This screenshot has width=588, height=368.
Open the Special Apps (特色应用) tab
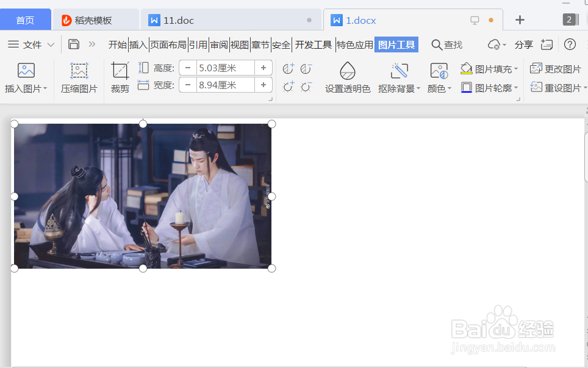(x=355, y=45)
